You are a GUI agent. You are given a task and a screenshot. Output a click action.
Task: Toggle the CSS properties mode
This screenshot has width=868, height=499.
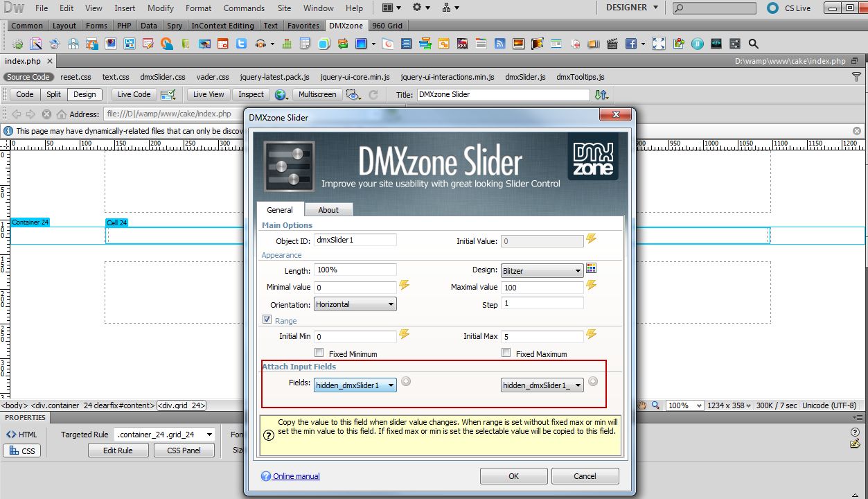(x=21, y=450)
